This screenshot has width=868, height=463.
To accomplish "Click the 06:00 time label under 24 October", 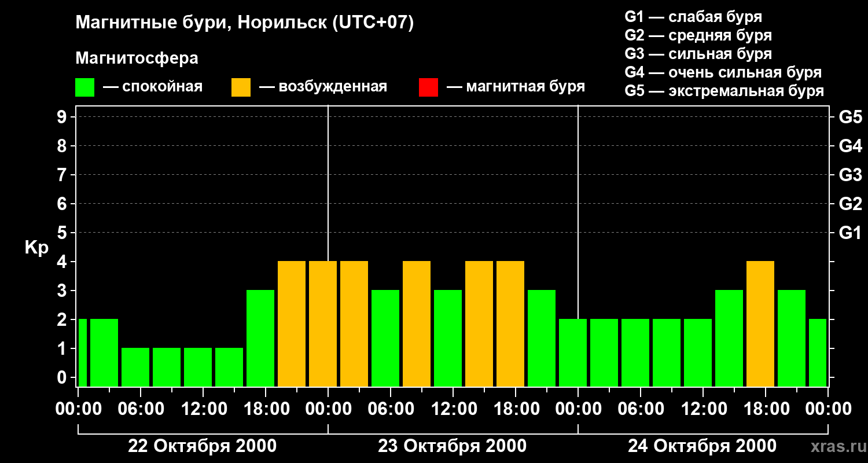I will click(x=641, y=409).
